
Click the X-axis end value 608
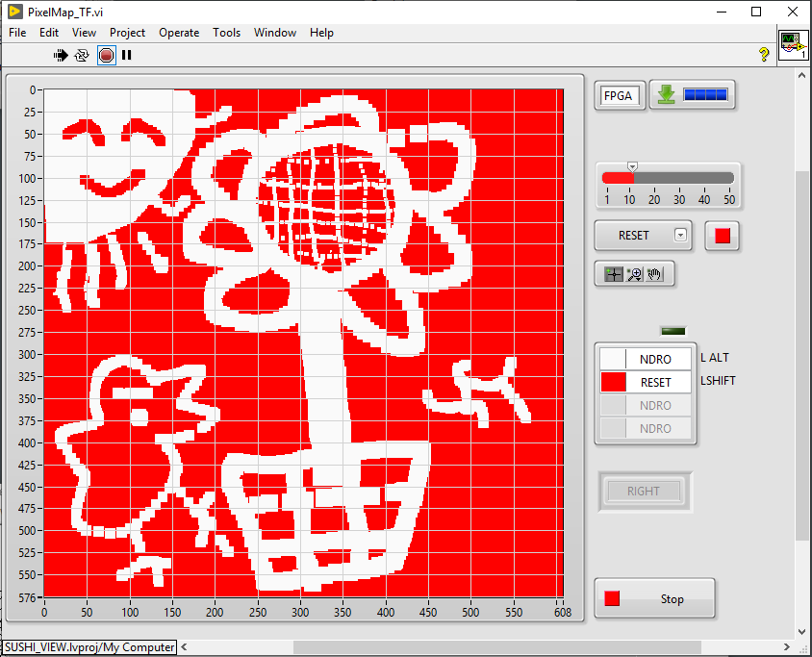click(563, 613)
